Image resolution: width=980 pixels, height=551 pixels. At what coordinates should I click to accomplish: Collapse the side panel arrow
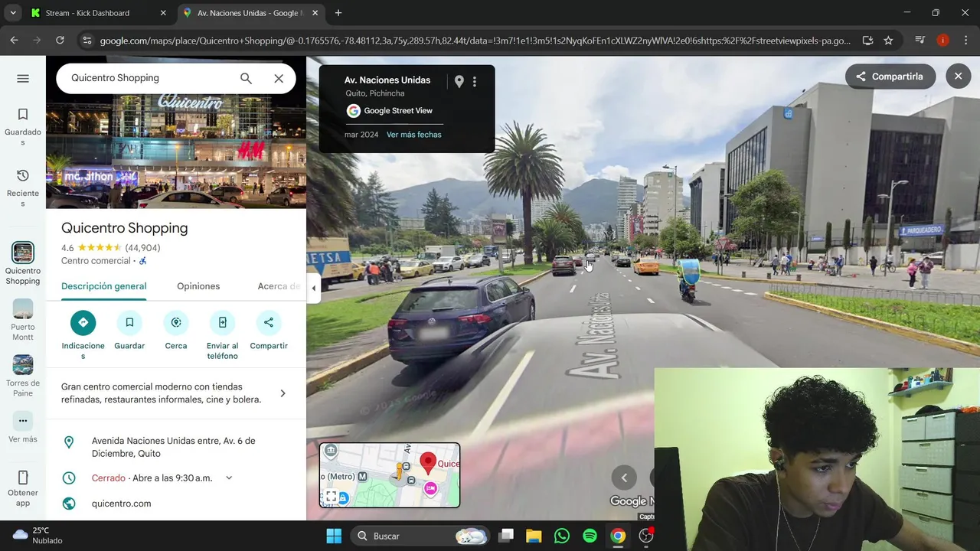313,288
